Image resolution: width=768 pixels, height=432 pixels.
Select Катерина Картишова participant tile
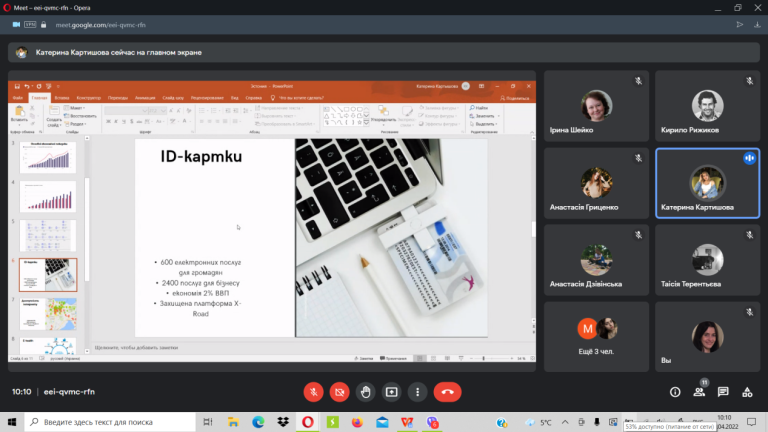pyautogui.click(x=707, y=183)
